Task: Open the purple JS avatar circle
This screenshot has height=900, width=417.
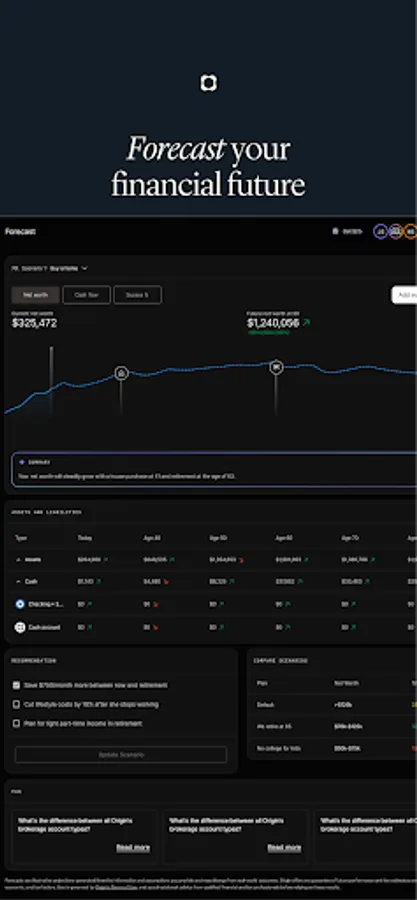Action: (x=380, y=231)
